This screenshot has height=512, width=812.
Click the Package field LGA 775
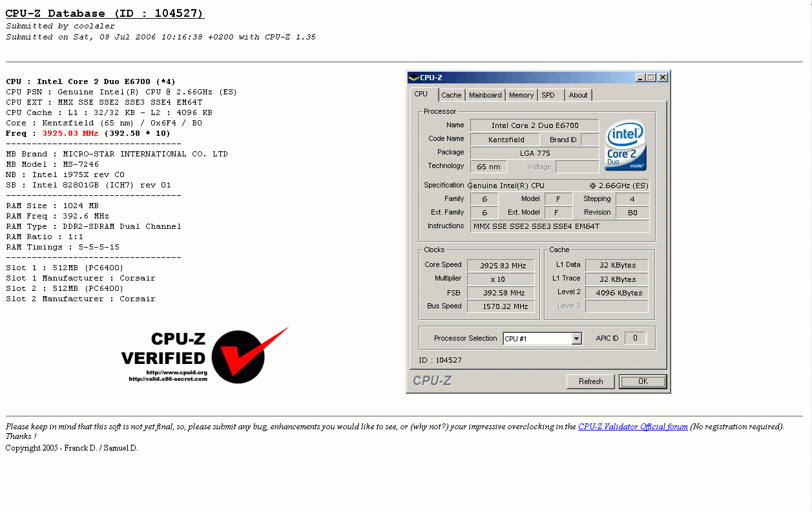click(535, 153)
